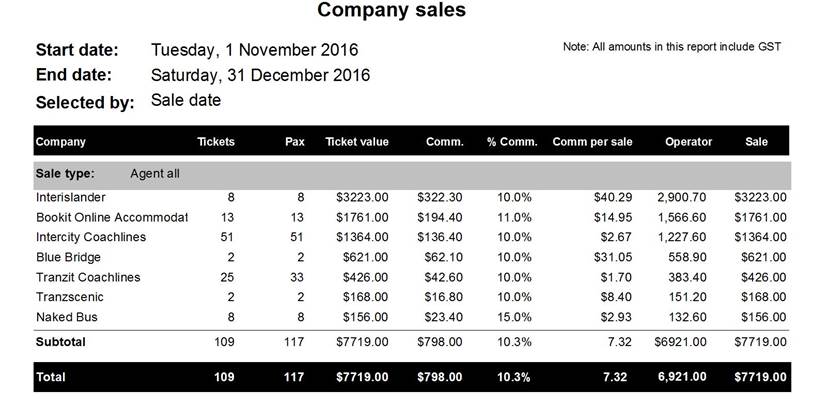This screenshot has width=813, height=402.
Task: Click the Total row label
Action: (51, 377)
